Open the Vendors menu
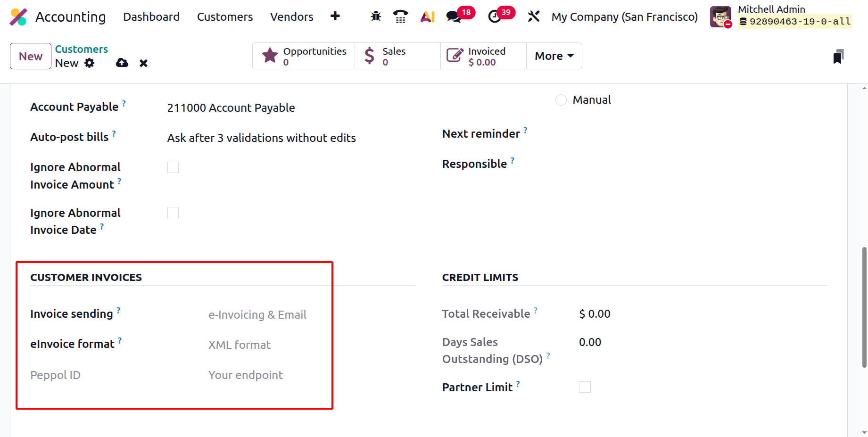The width and height of the screenshot is (868, 437). click(x=291, y=17)
